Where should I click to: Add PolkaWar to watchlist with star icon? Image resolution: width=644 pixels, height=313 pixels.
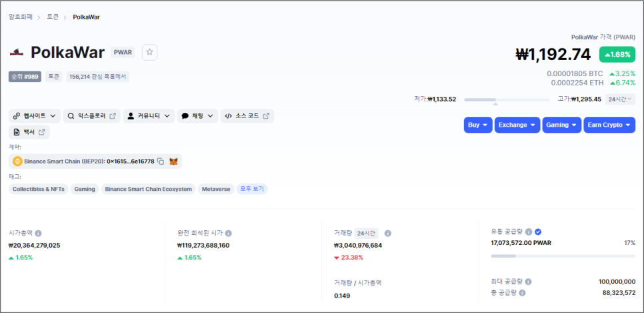pos(149,52)
